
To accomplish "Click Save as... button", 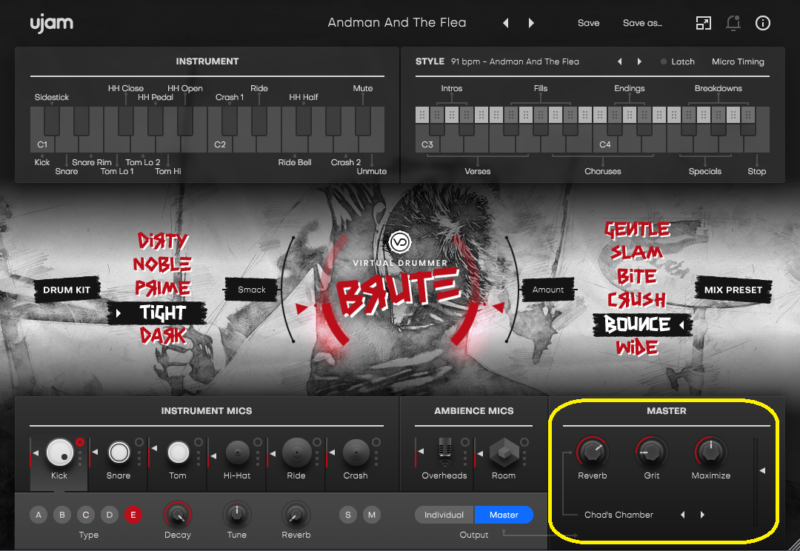I will (x=642, y=23).
